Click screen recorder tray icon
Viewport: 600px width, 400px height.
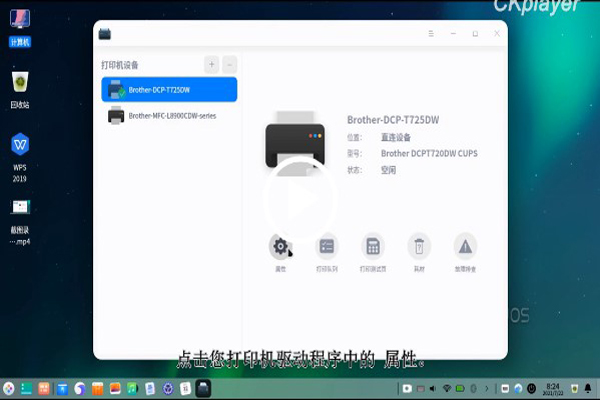(x=407, y=389)
